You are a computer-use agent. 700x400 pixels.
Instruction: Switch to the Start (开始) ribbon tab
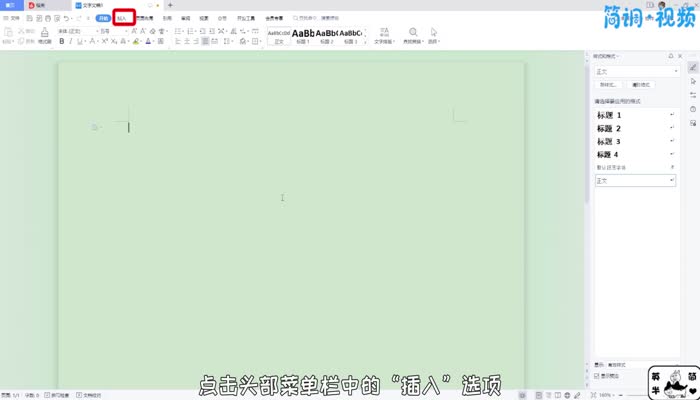coord(103,18)
